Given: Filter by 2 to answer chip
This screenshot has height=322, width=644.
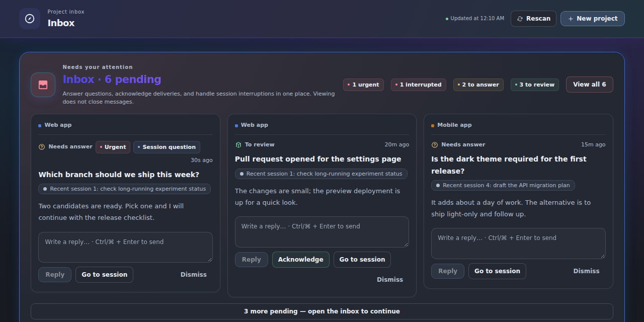Looking at the screenshot, I should [x=478, y=85].
